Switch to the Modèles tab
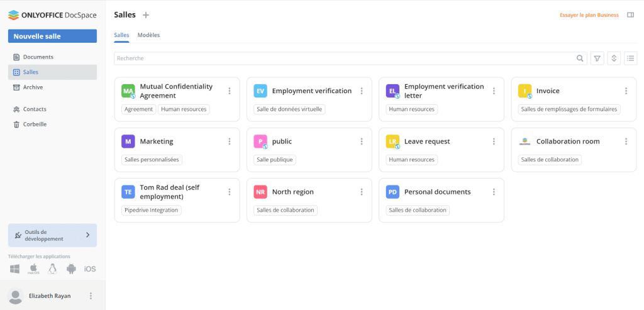644x310 pixels. click(148, 35)
